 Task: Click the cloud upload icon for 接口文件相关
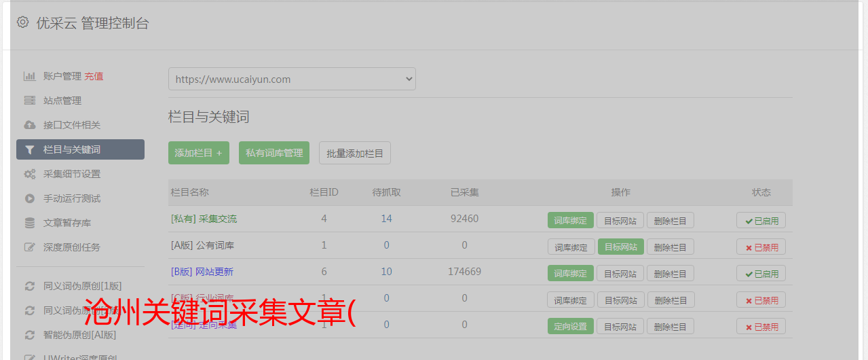click(30, 125)
